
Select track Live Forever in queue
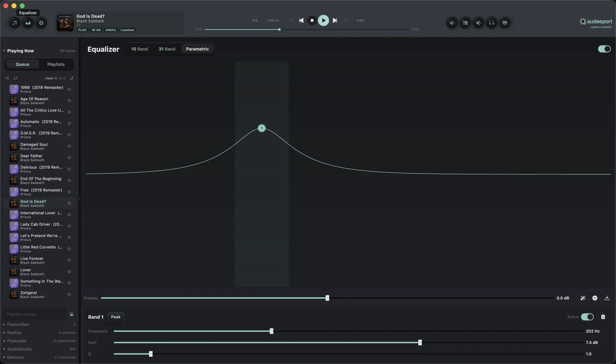(x=39, y=260)
